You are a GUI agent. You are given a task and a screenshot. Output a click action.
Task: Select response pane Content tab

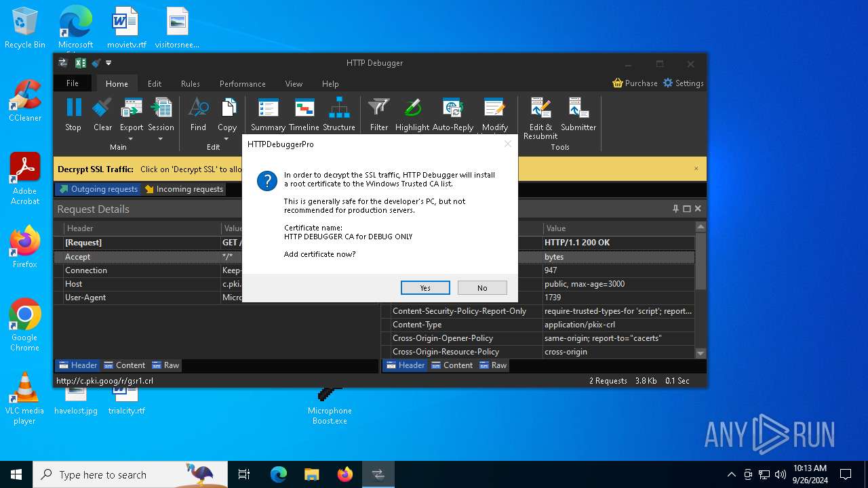click(x=452, y=365)
